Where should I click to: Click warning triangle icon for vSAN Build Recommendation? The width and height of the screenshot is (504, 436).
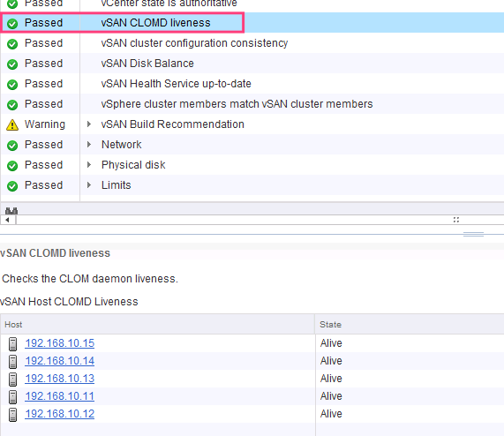12,124
